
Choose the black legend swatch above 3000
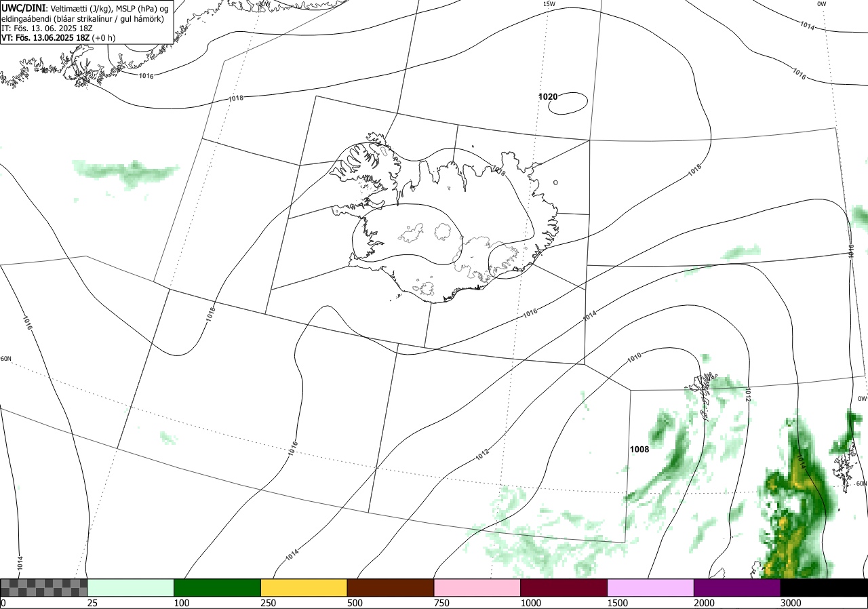tap(824, 587)
